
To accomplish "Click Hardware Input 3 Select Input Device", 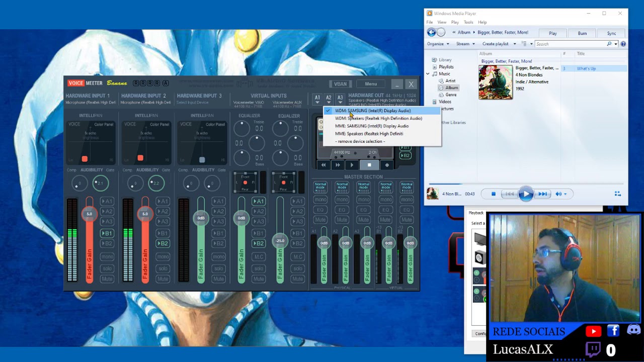I will [192, 103].
